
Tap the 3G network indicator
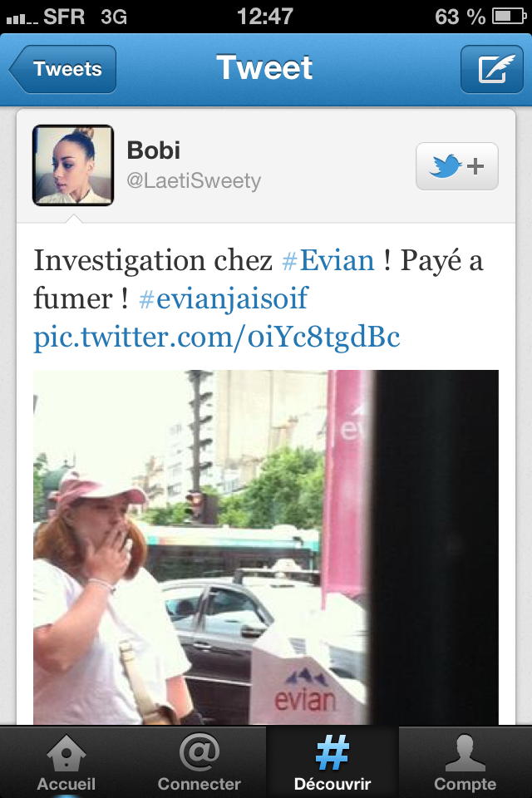pyautogui.click(x=114, y=17)
